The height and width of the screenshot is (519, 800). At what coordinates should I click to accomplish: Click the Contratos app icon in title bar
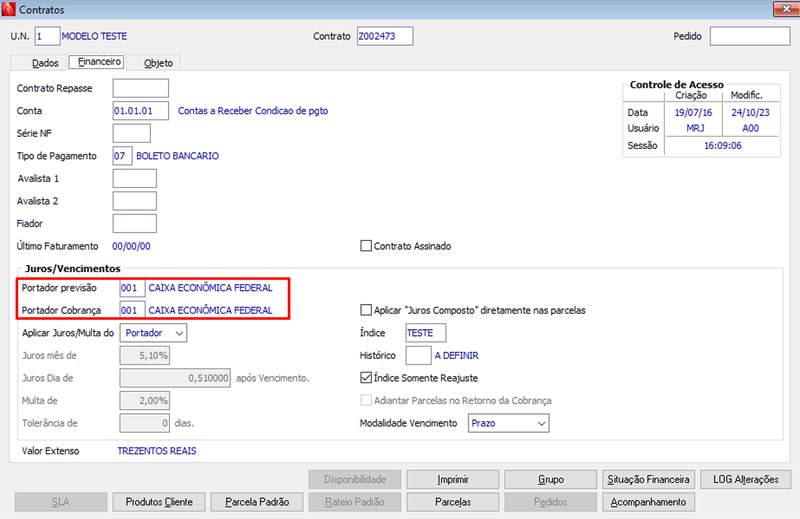[9, 9]
